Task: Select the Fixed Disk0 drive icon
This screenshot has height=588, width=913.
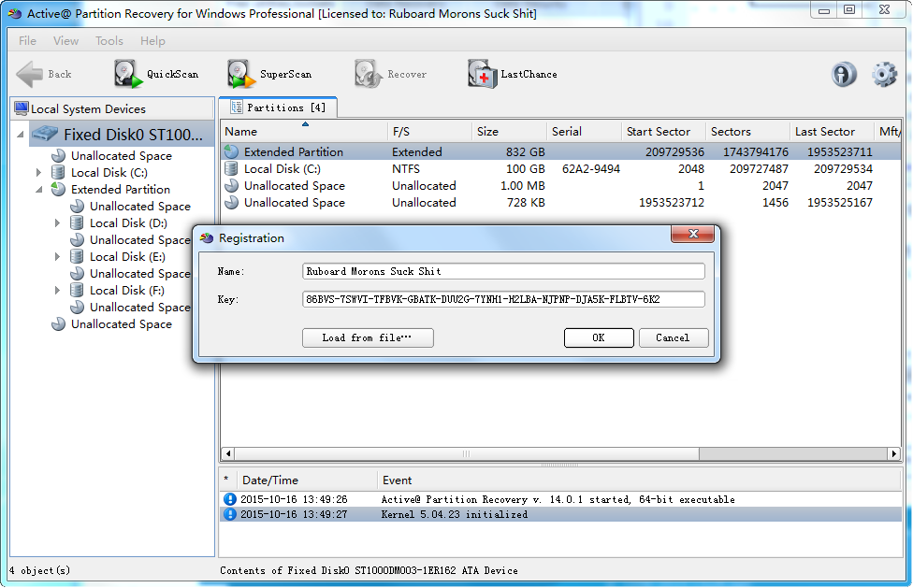Action: [45, 135]
